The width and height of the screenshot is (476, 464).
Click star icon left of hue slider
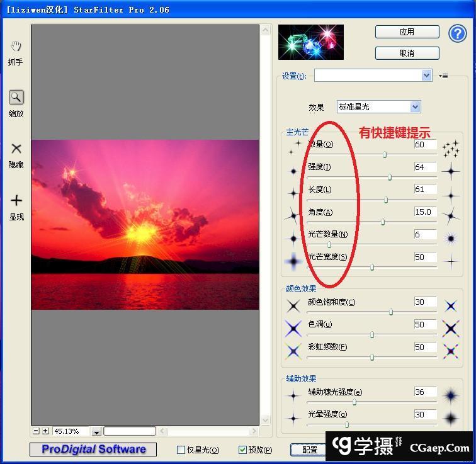tap(293, 329)
